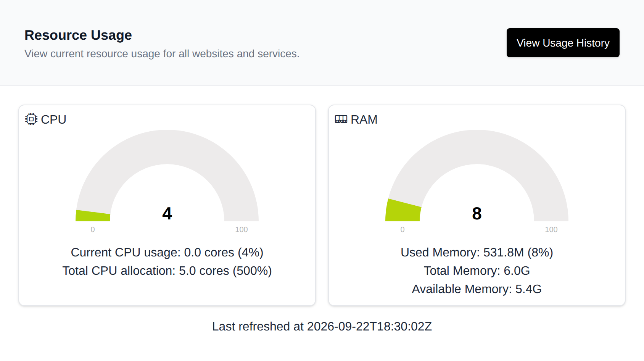This screenshot has height=361, width=644.
Task: Click the 'Total CPU allocation: 5.0 cores' text
Action: coord(167,271)
